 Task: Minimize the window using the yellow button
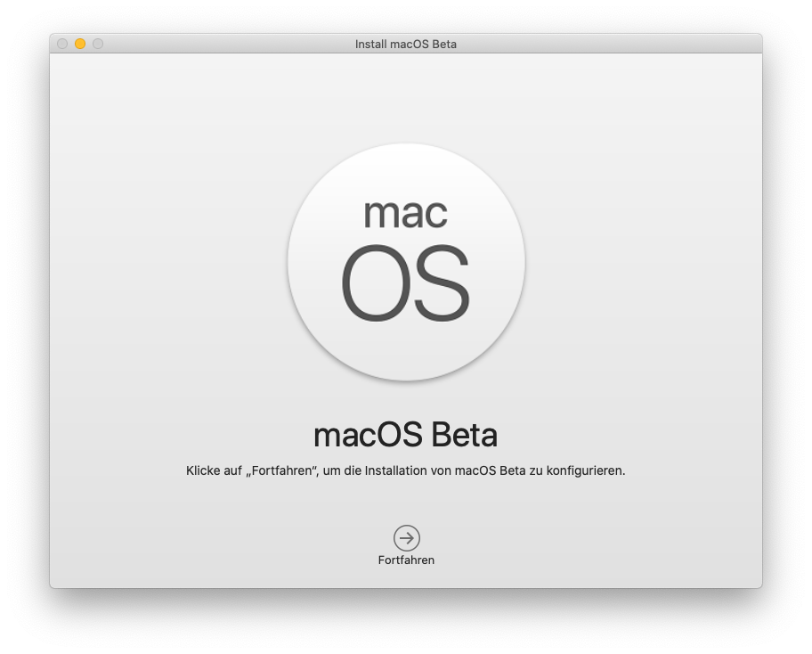80,44
